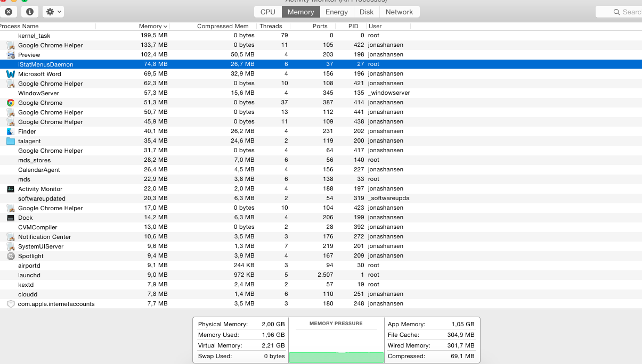Click Chrome Helper icon with 45,9 MB

pos(11,122)
